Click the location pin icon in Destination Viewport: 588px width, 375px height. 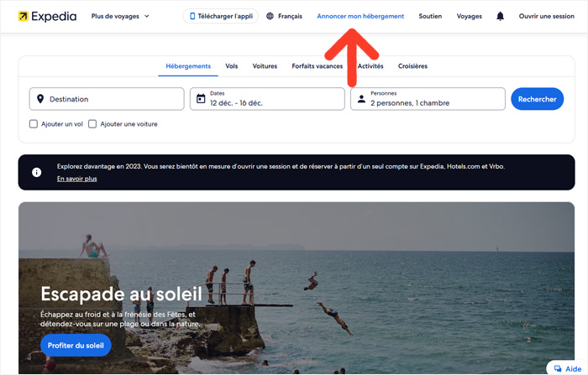[x=40, y=99]
